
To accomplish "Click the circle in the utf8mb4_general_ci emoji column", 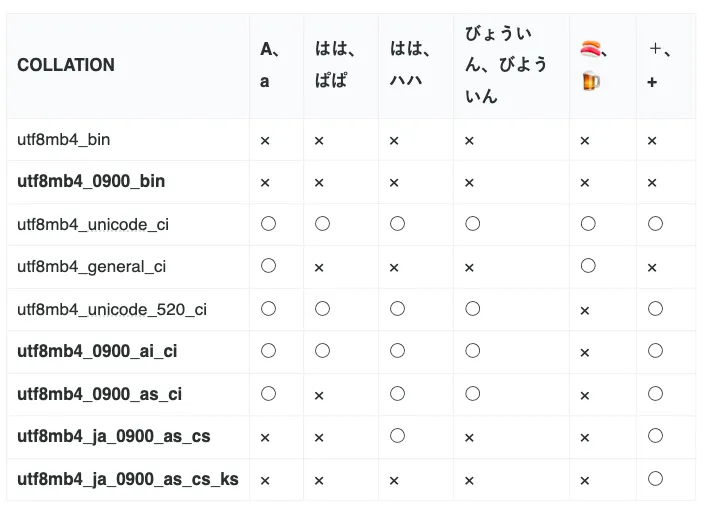I will 588,265.
